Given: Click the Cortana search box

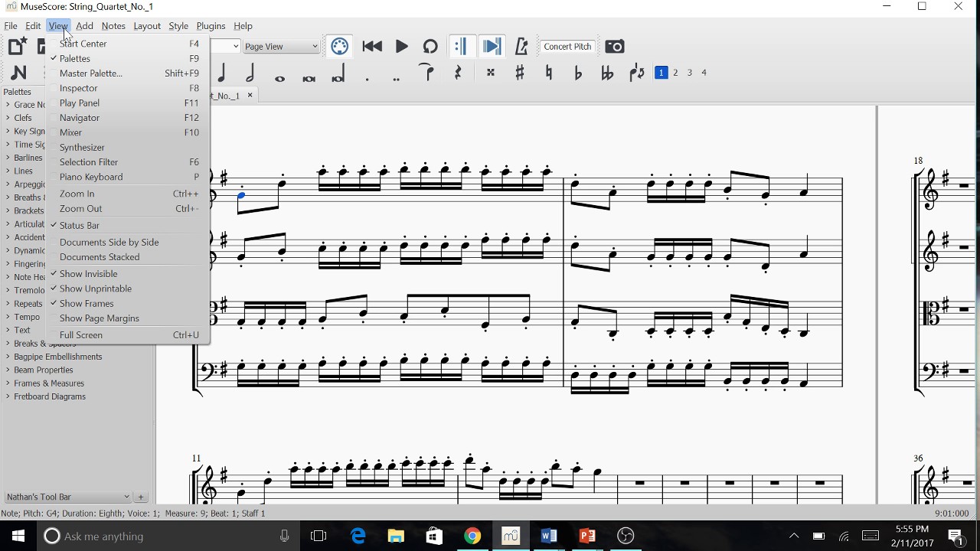Looking at the screenshot, I should pyautogui.click(x=168, y=536).
